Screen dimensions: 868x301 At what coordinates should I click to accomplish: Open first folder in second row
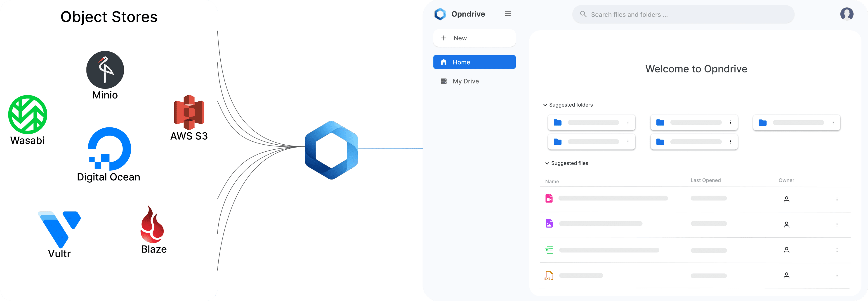[x=592, y=142]
